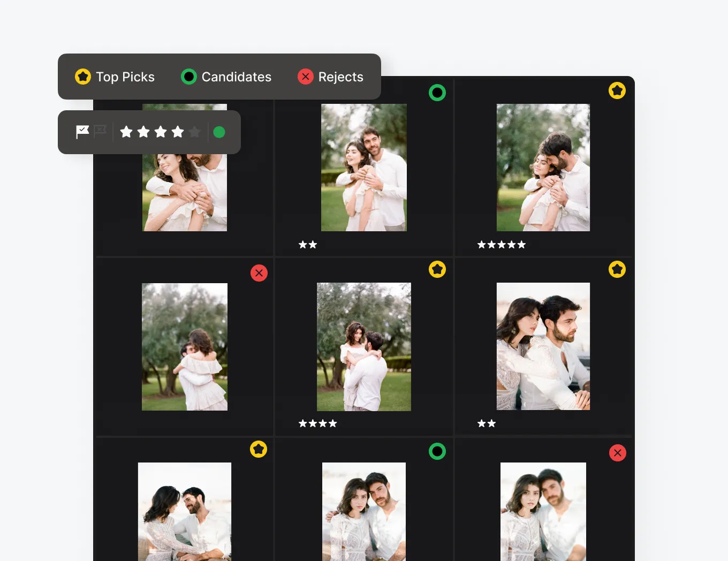The height and width of the screenshot is (561, 728).
Task: Open the four-star couple under tree thumbnail
Action: pos(364,347)
